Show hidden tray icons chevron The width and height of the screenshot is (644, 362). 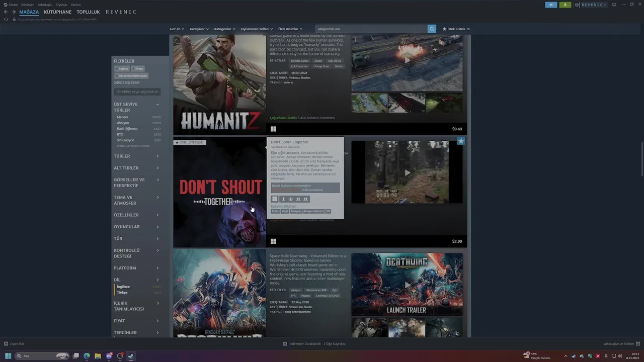pos(566,356)
